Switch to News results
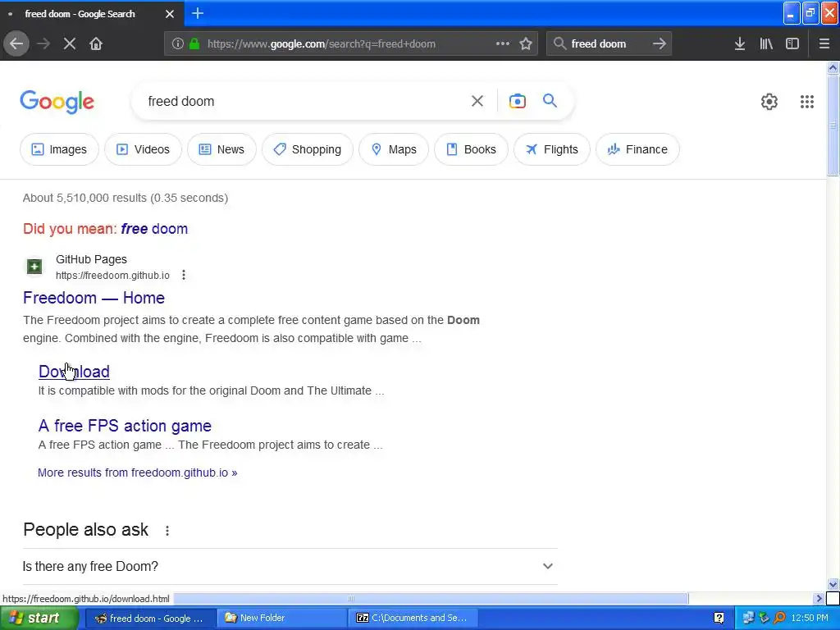This screenshot has height=630, width=840. click(x=221, y=149)
